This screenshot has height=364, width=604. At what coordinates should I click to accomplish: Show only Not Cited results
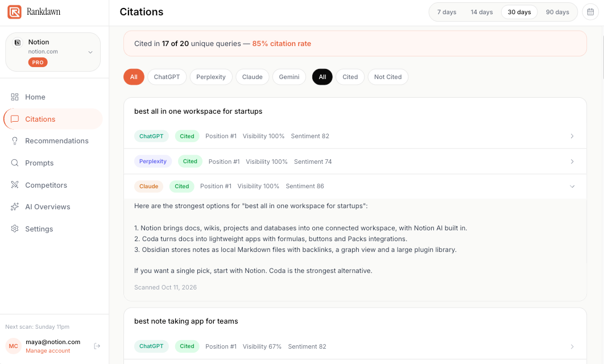click(x=388, y=77)
